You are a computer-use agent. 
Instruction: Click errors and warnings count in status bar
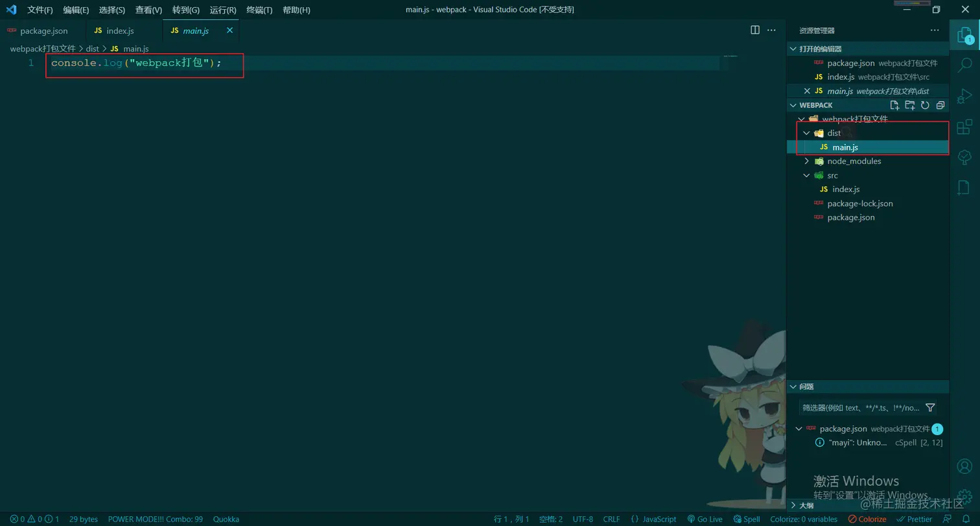pos(34,519)
